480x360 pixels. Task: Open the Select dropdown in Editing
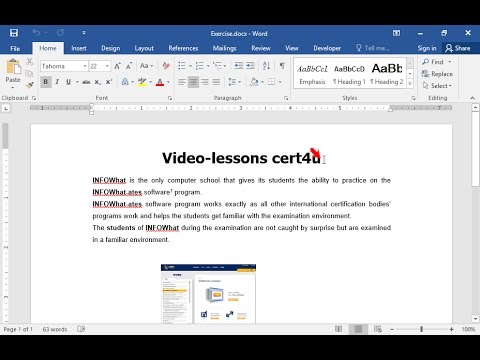point(437,86)
